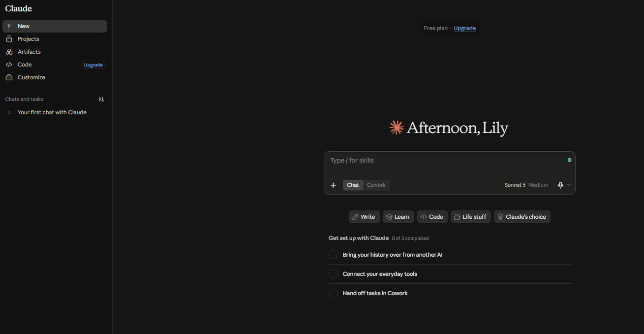Viewport: 644px width, 334px height.
Task: Click the 'Get set up with Claude' heading
Action: click(x=359, y=238)
